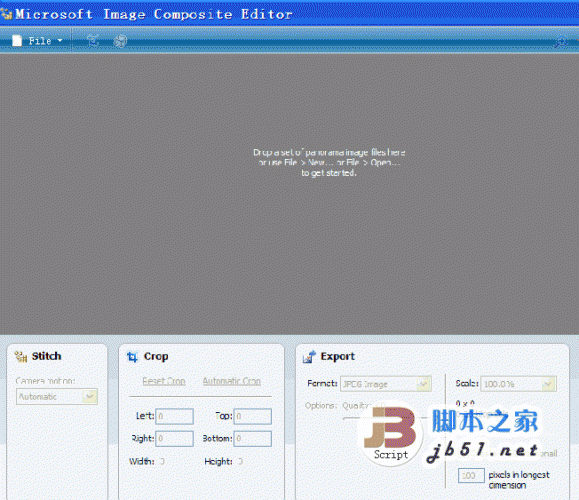Viewport: 579px width, 500px height.
Task: Click the Right crop input field
Action: click(174, 439)
